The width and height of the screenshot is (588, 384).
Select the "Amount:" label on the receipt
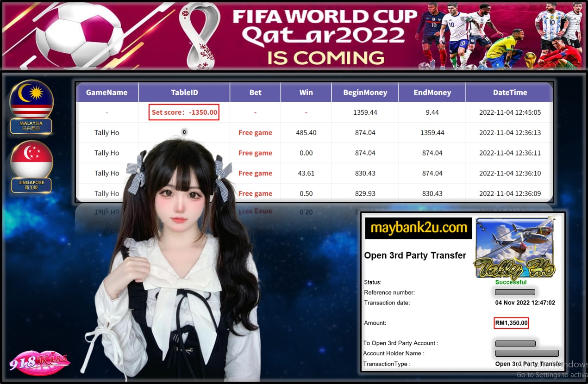point(375,323)
